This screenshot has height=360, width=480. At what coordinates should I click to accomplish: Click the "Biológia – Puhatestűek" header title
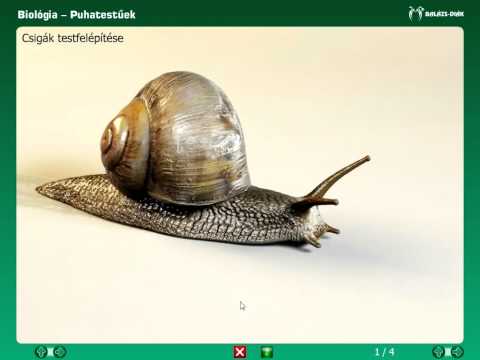click(x=76, y=15)
